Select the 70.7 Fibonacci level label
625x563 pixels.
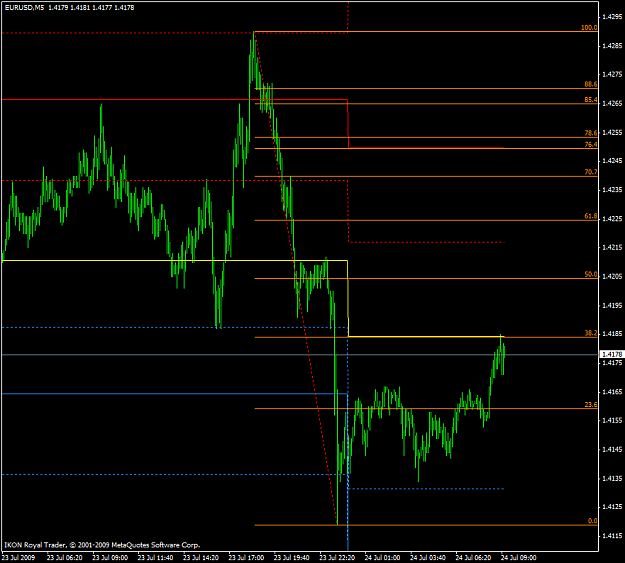pos(591,172)
